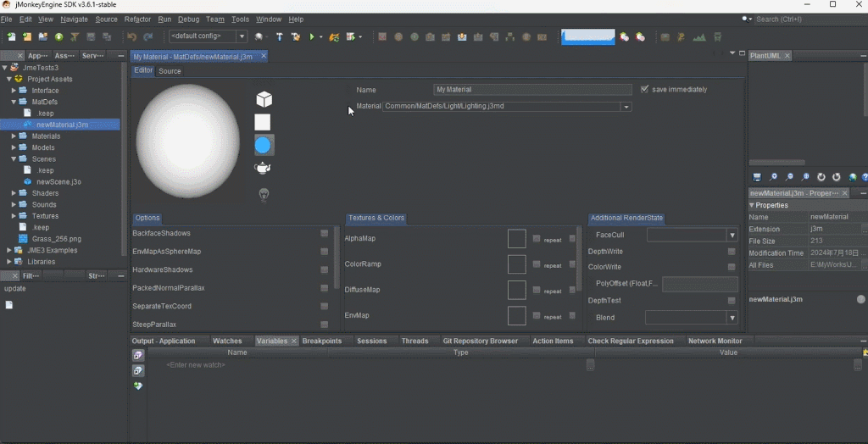Image resolution: width=868 pixels, height=444 pixels.
Task: Click the rotate-left icon in the PlantUML panel
Action: (x=821, y=177)
